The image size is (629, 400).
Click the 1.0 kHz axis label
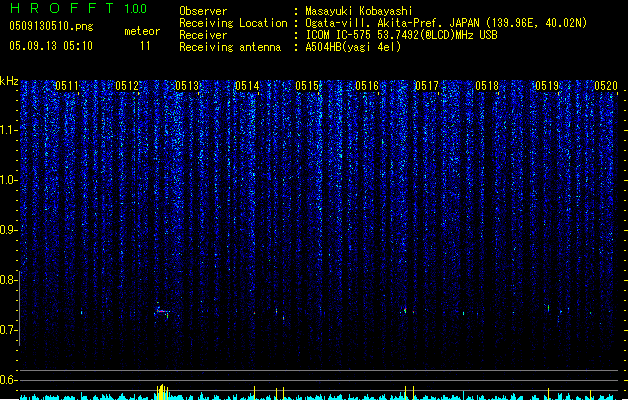8,180
